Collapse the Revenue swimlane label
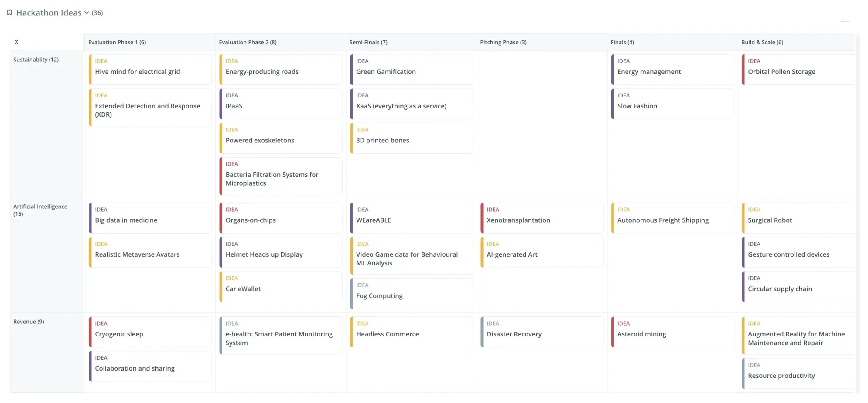The image size is (868, 403). (29, 321)
